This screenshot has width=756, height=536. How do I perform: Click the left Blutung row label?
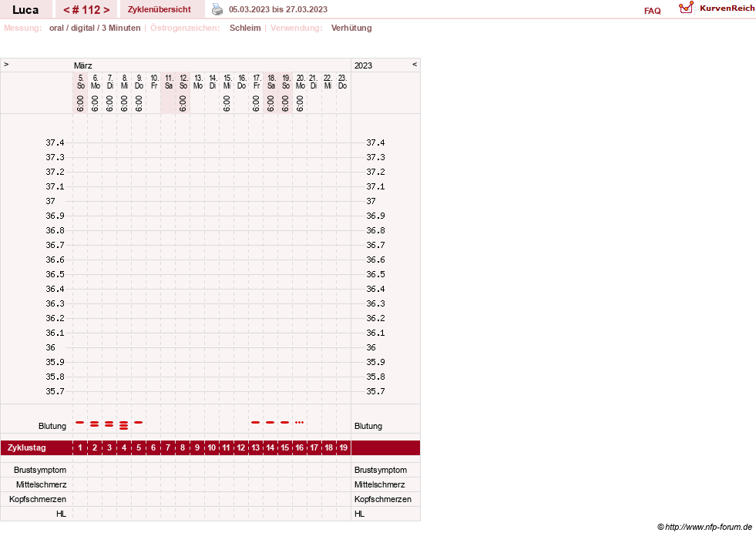pyautogui.click(x=52, y=426)
